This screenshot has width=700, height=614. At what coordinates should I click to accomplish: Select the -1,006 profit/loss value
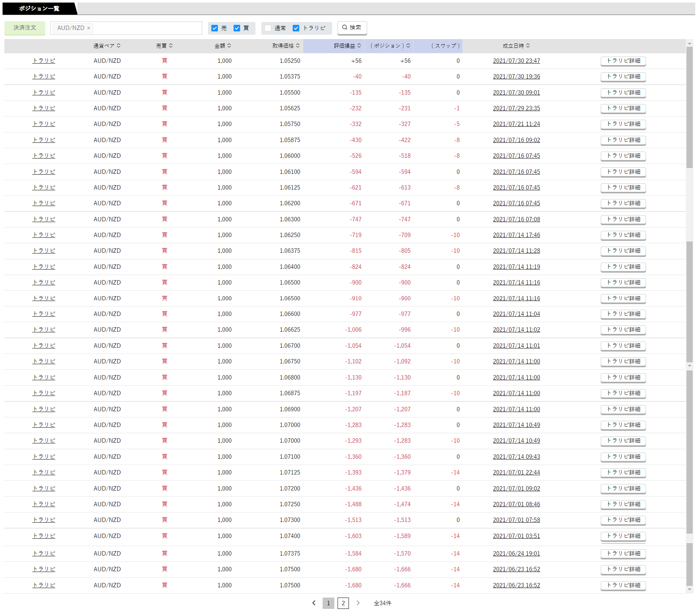click(353, 329)
